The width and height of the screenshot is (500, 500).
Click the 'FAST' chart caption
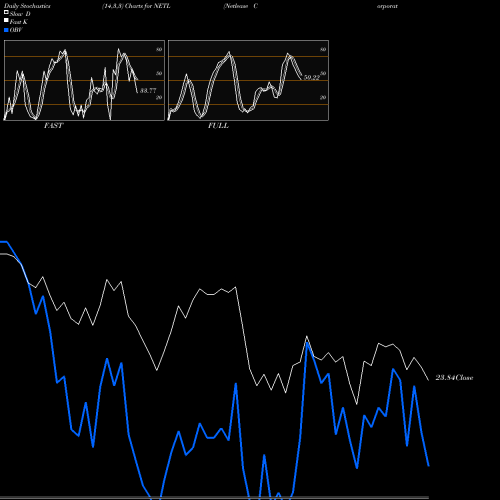point(53,126)
